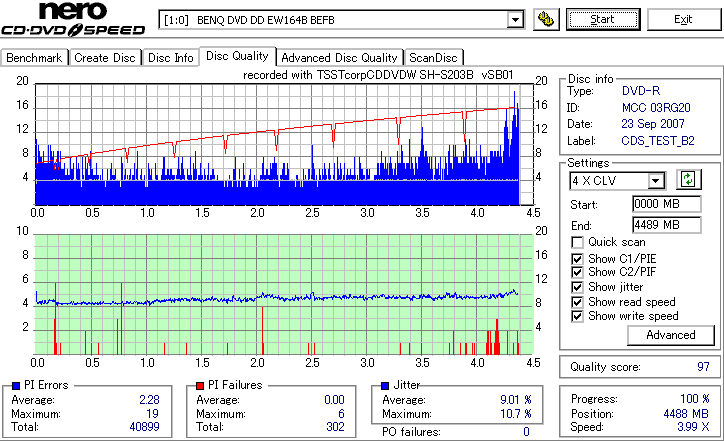Click the date 23 Sep 2007
The width and height of the screenshot is (724, 441).
pyautogui.click(x=653, y=124)
